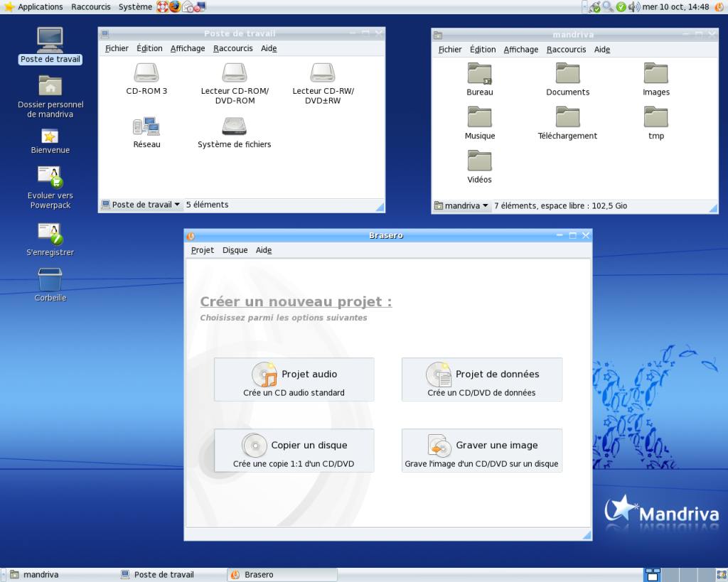Launch the mail envelope icon in top panel
The width and height of the screenshot is (728, 582).
188,6
